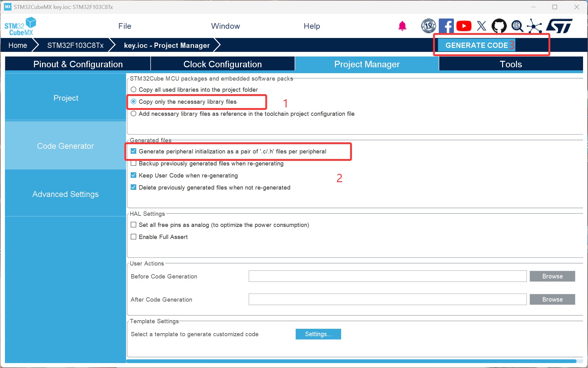This screenshot has width=588, height=368.
Task: Open the Project section in sidebar
Action: click(x=66, y=98)
